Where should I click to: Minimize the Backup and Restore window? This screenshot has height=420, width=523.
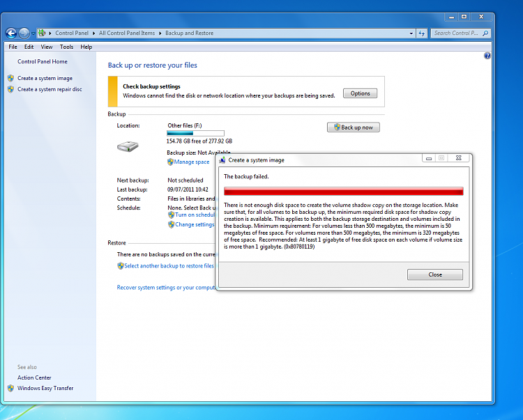pyautogui.click(x=451, y=17)
